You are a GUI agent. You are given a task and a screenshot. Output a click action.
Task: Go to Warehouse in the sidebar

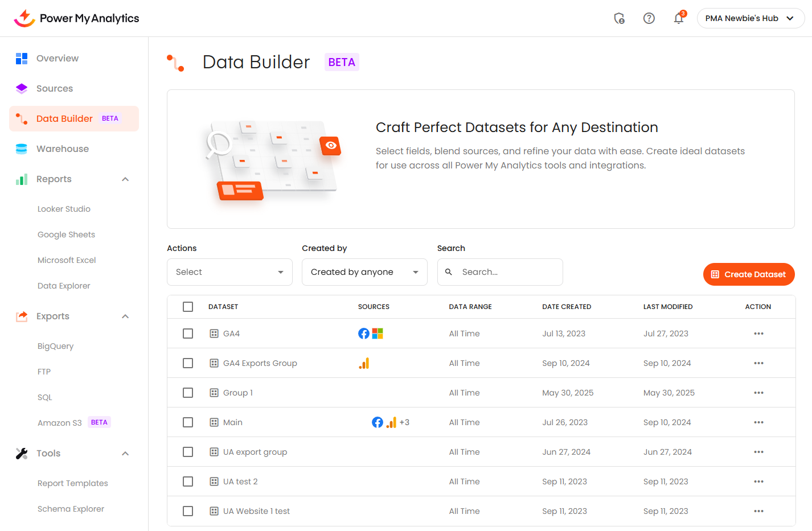pos(63,149)
